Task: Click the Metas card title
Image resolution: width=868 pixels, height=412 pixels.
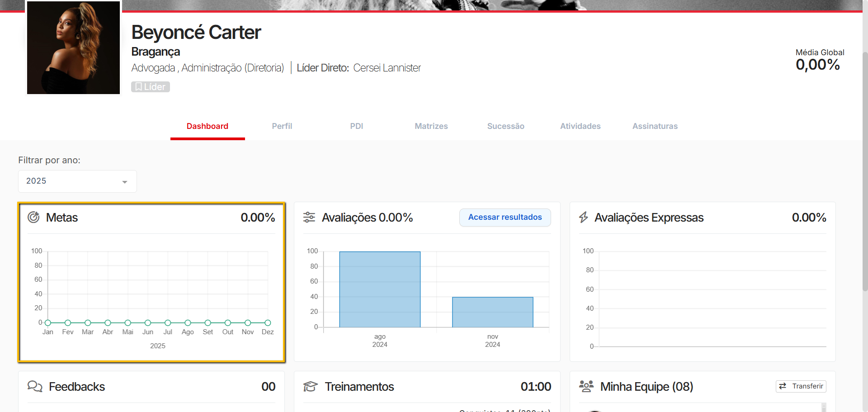Action: point(62,218)
